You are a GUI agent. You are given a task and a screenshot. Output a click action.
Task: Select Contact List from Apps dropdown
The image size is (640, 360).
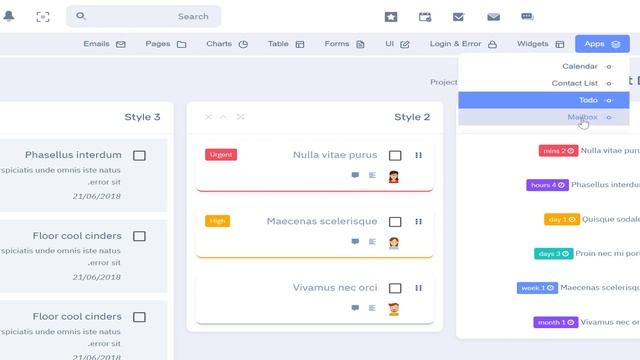click(544, 83)
